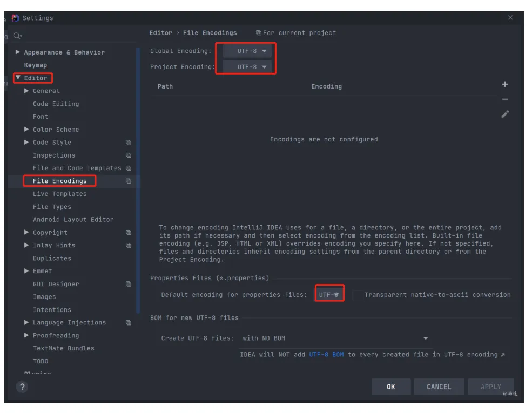Screen dimensions: 532x413
Task: Click the IntelliJ logo in the title bar
Action: [x=15, y=18]
